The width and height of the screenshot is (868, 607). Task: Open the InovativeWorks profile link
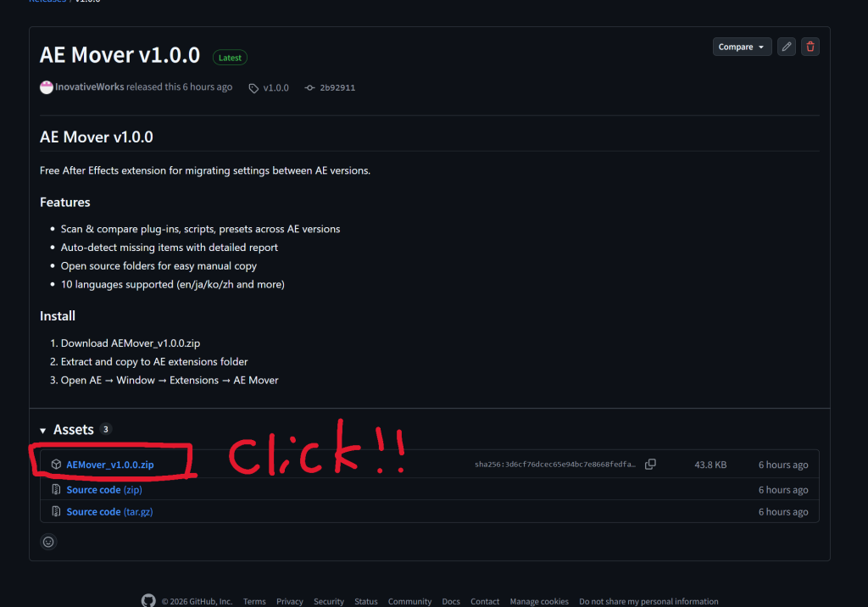pyautogui.click(x=90, y=87)
